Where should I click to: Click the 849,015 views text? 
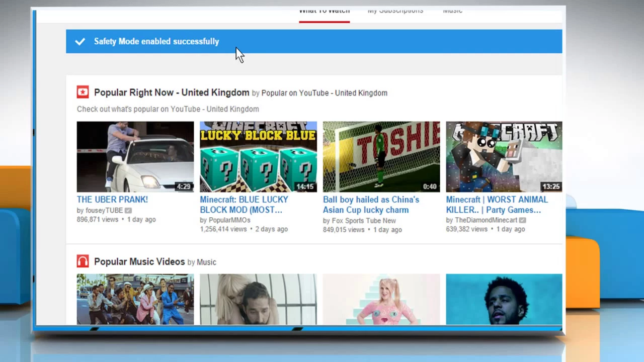[x=344, y=230]
